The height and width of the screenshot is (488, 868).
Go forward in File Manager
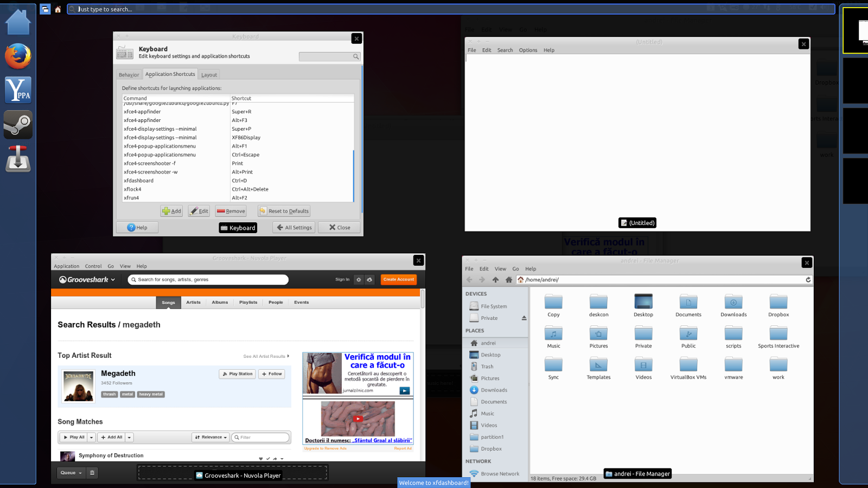[x=482, y=280]
